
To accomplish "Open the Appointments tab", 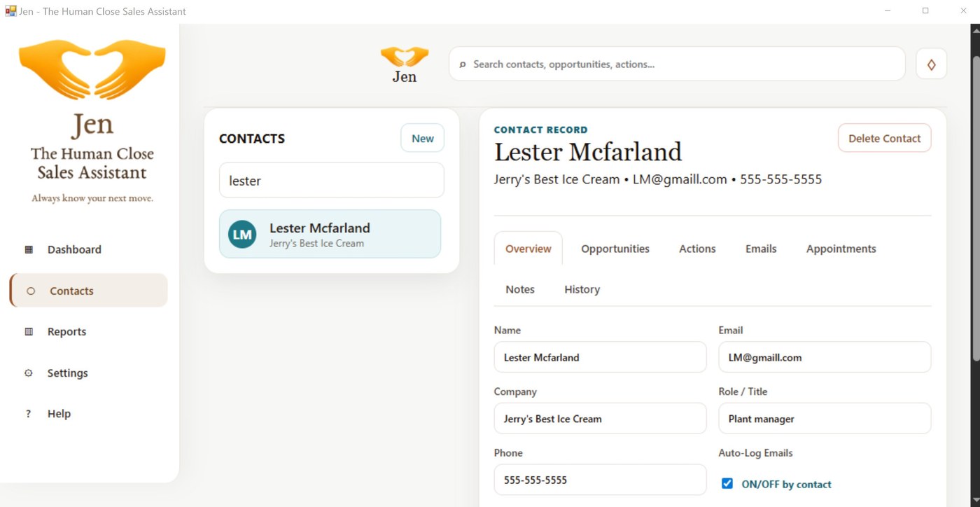I will coord(841,249).
